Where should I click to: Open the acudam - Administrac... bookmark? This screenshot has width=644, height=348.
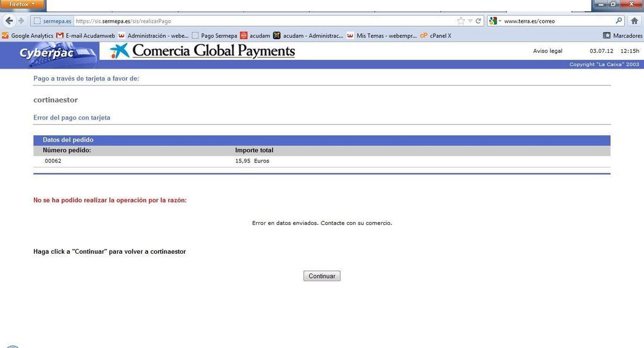pyautogui.click(x=308, y=36)
